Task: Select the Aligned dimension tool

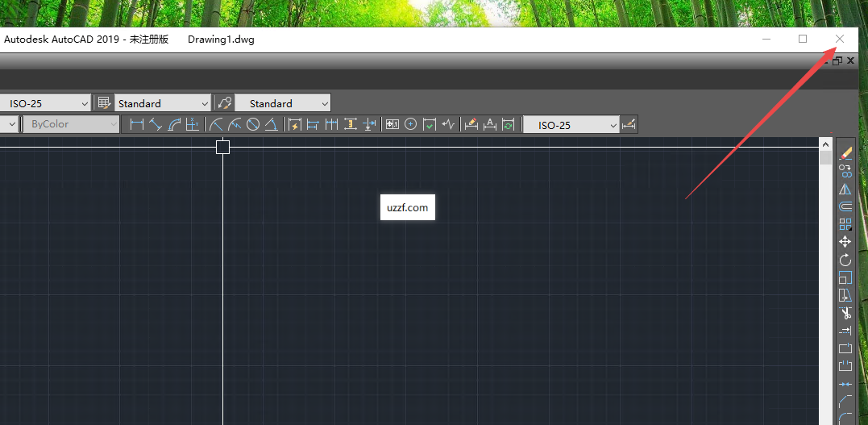Action: 156,124
